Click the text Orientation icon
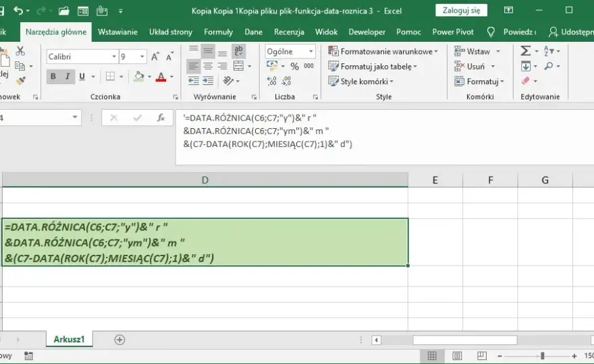The width and height of the screenshot is (594, 364). pos(228,81)
